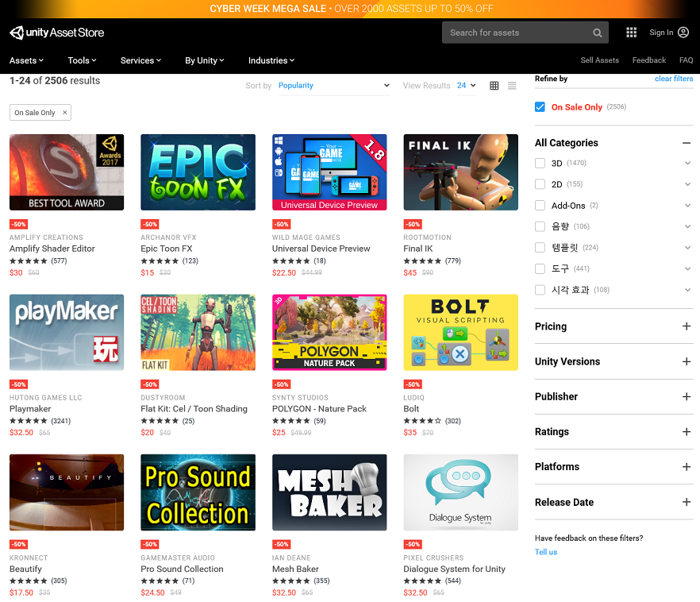Open Final IK thumbnail
The width and height of the screenshot is (700, 602).
pyautogui.click(x=460, y=172)
